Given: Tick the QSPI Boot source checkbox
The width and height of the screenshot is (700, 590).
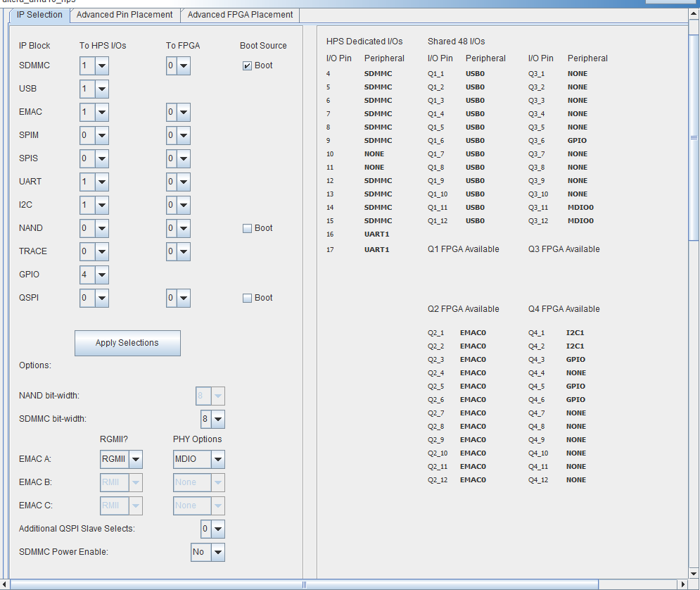Looking at the screenshot, I should pos(247,299).
